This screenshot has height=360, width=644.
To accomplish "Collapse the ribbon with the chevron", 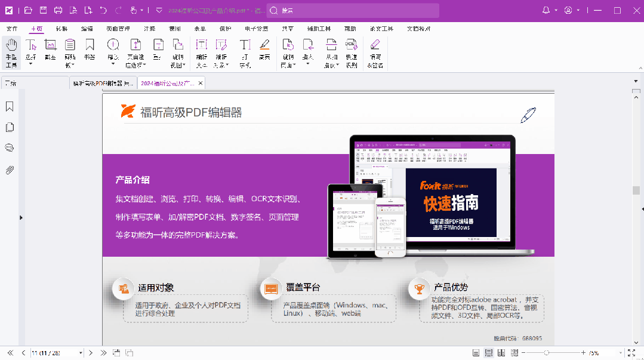I will pos(640,68).
